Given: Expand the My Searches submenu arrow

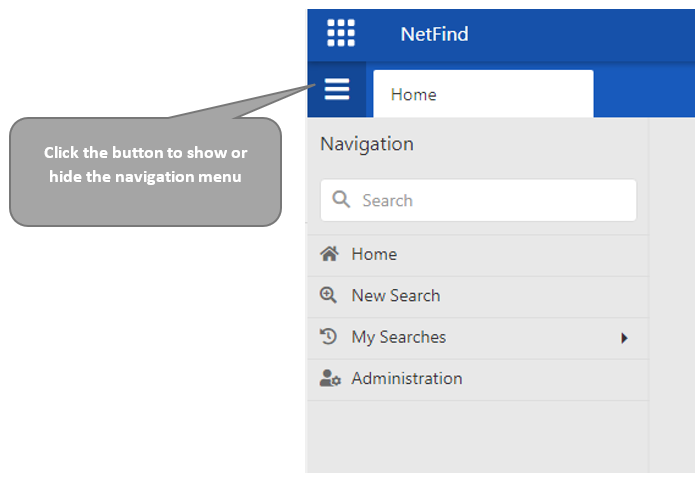Looking at the screenshot, I should (x=624, y=338).
